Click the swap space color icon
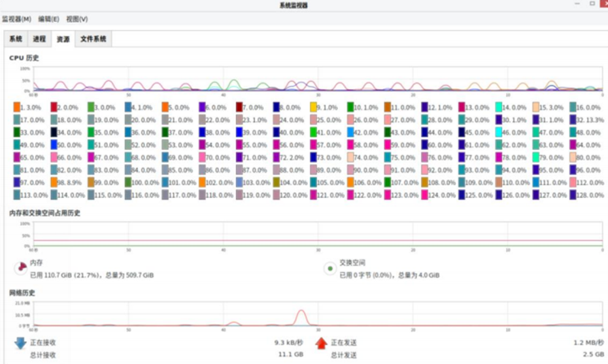Image resolution: width=608 pixels, height=364 pixels. [330, 268]
